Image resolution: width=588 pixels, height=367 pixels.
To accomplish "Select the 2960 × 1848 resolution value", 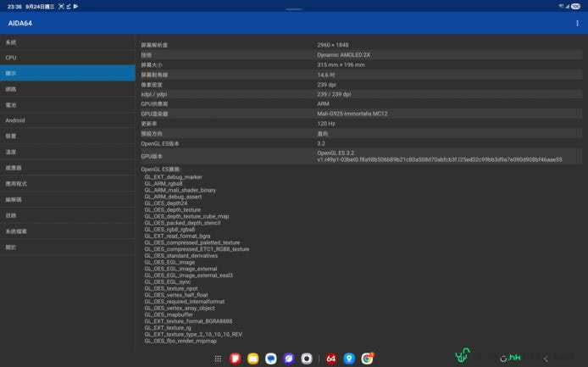I will point(333,45).
